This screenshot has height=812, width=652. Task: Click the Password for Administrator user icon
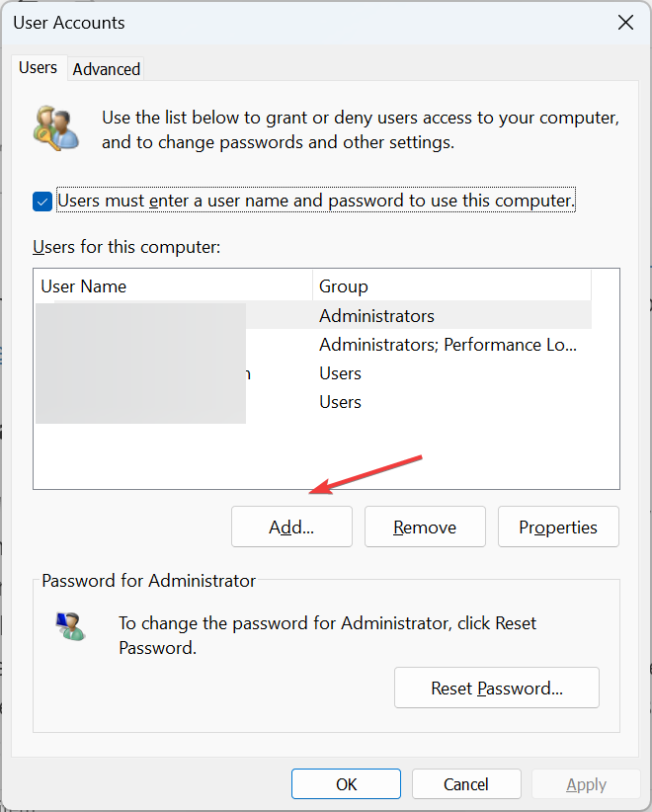(70, 626)
